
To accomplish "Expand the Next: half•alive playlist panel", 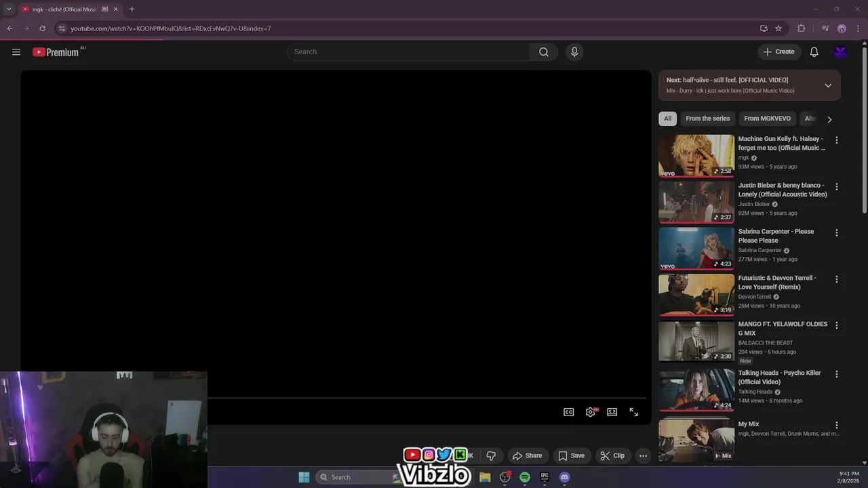I will tap(828, 85).
